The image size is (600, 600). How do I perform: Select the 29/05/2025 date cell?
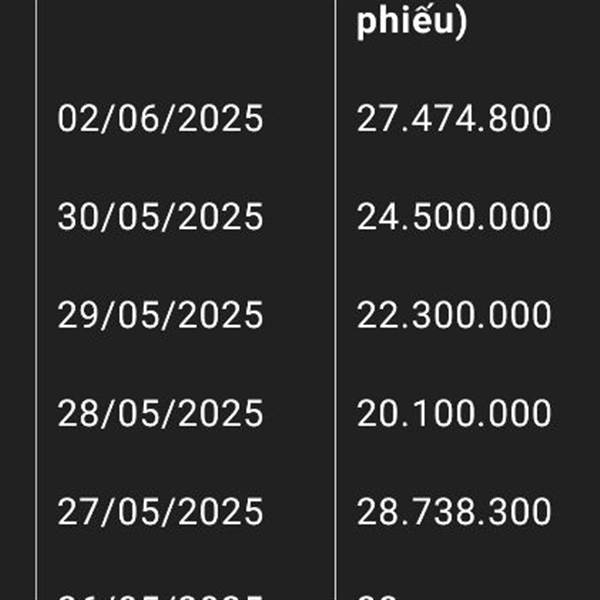click(x=160, y=315)
